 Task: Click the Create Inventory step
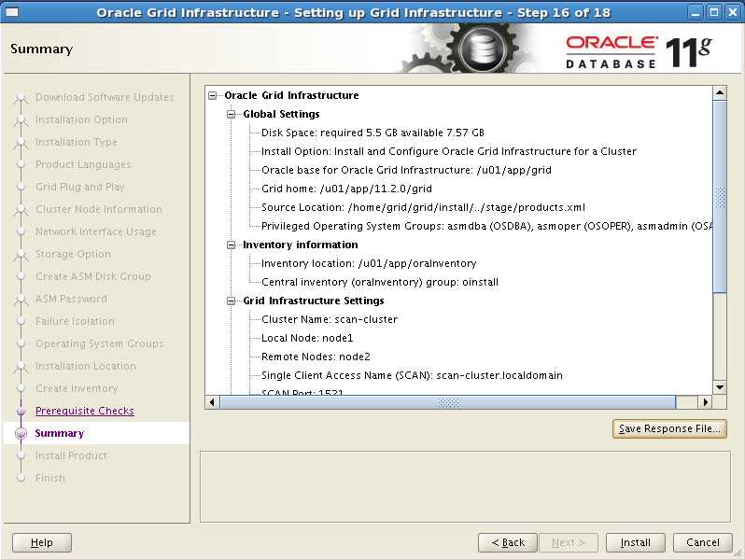click(x=77, y=388)
